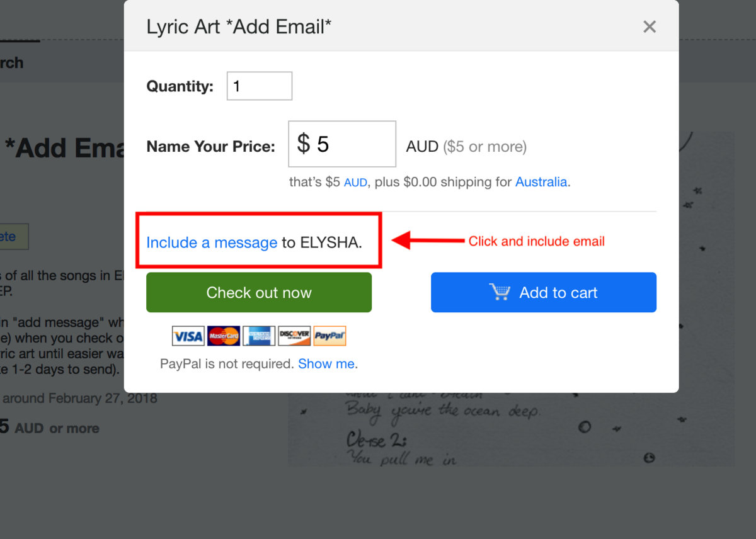Click the Add to cart button label

558,293
